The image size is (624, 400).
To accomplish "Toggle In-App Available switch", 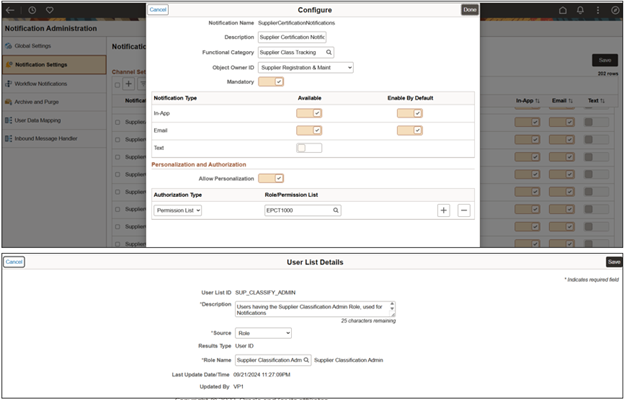I will 309,113.
